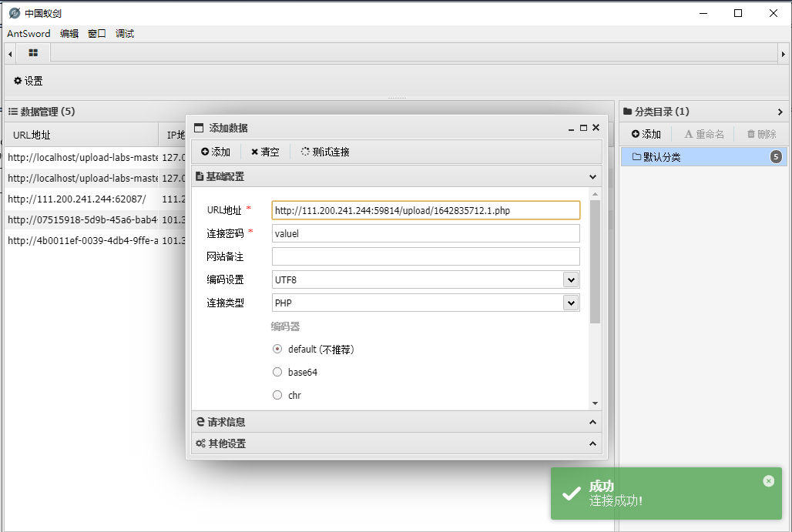Click the 编码器 label
Viewport: 792px width, 532px height.
(x=285, y=326)
